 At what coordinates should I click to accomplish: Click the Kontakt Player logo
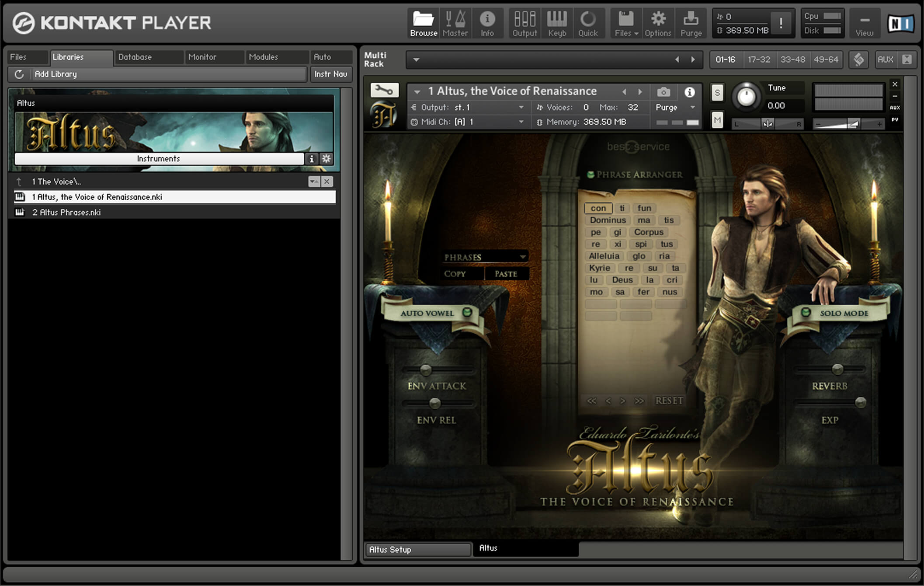[112, 23]
